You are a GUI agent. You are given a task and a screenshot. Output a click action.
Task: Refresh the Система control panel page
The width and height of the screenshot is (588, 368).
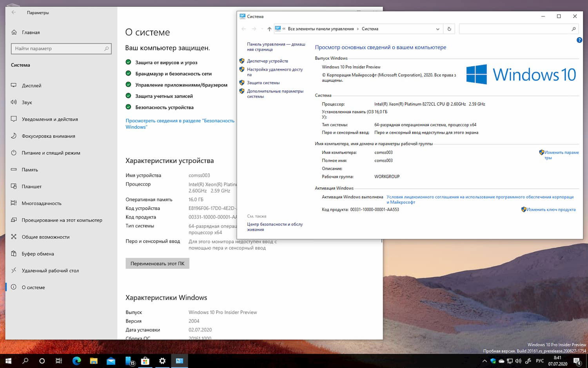[x=449, y=29]
